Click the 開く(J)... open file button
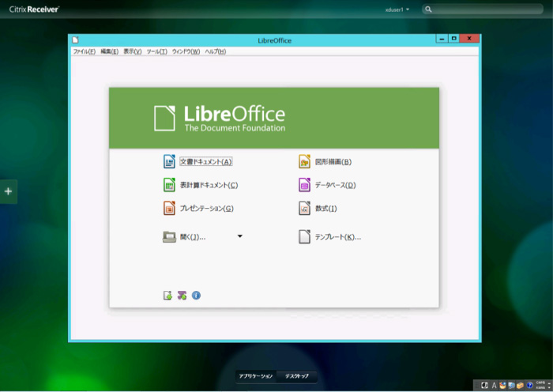 click(191, 236)
